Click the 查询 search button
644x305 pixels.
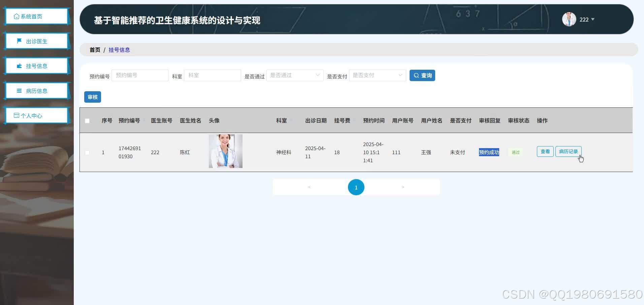click(x=422, y=75)
